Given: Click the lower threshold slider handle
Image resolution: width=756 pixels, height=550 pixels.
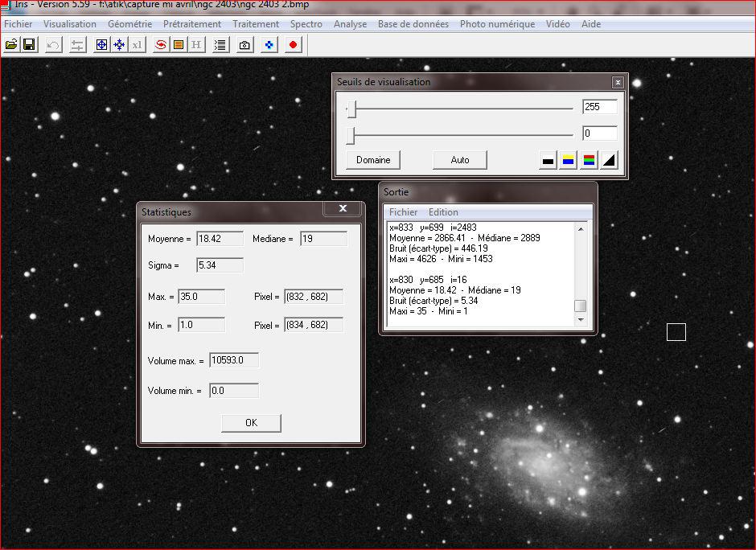Looking at the screenshot, I should (351, 136).
